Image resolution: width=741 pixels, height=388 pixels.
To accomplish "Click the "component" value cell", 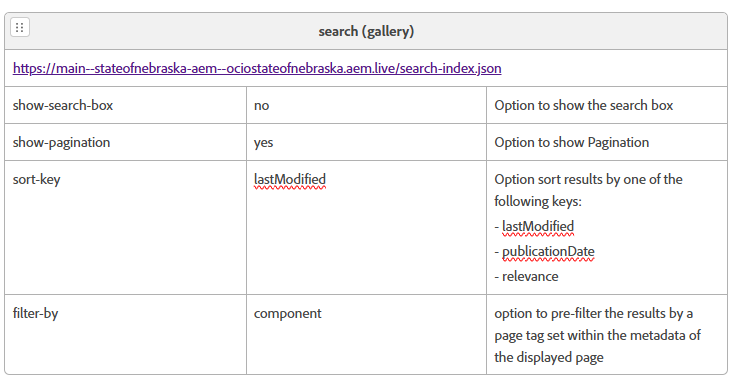I will [x=366, y=335].
